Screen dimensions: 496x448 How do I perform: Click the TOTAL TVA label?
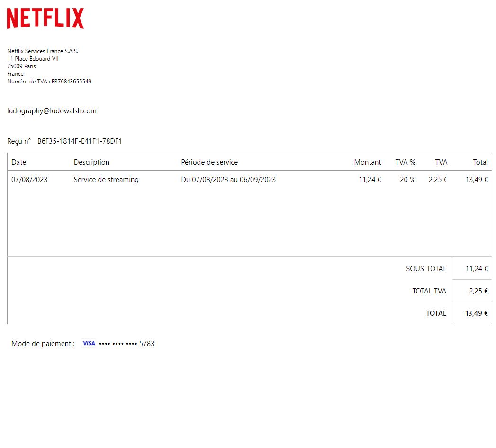tap(429, 291)
